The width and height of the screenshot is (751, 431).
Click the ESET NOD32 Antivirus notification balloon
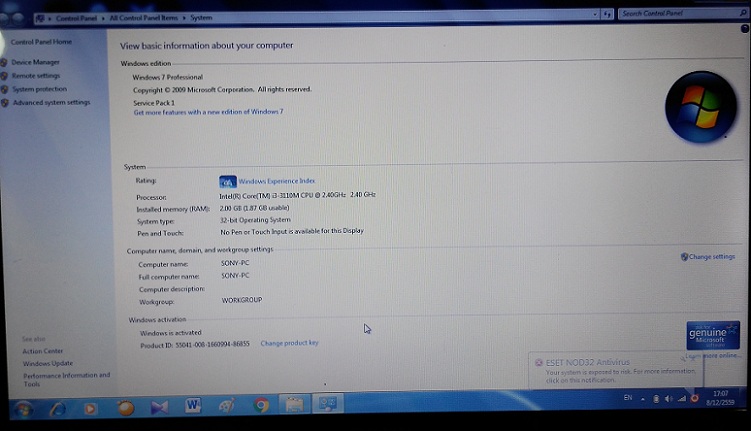click(615, 371)
